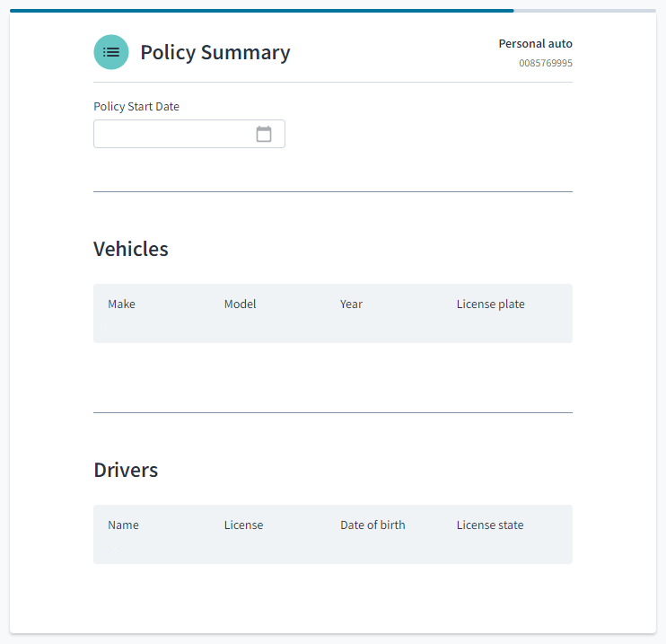
Task: Click the Make column header
Action: [x=121, y=304]
